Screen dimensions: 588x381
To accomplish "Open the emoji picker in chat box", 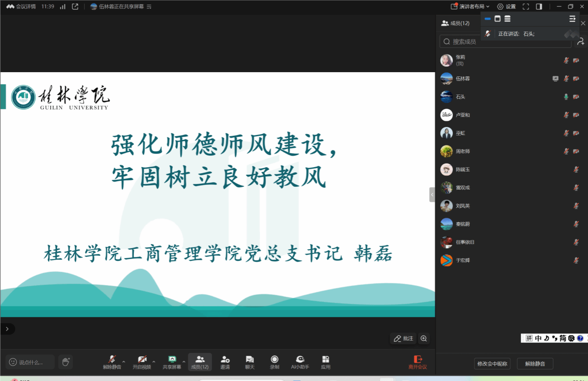I will point(13,362).
